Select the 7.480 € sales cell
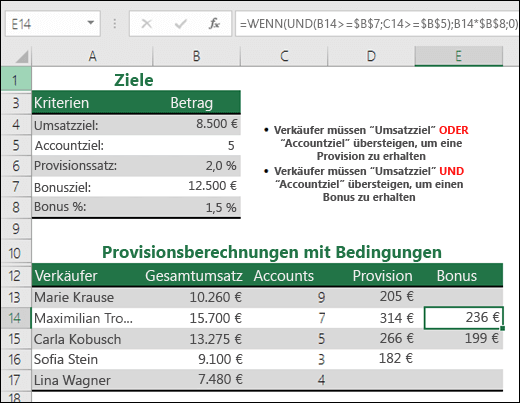Viewport: 520px width, 403px height. click(197, 380)
